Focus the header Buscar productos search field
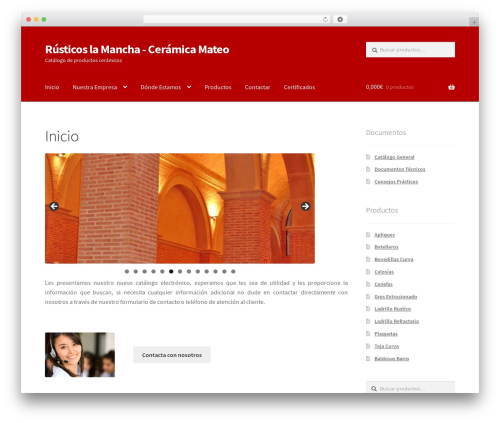Image resolution: width=500 pixels, height=423 pixels. (410, 50)
